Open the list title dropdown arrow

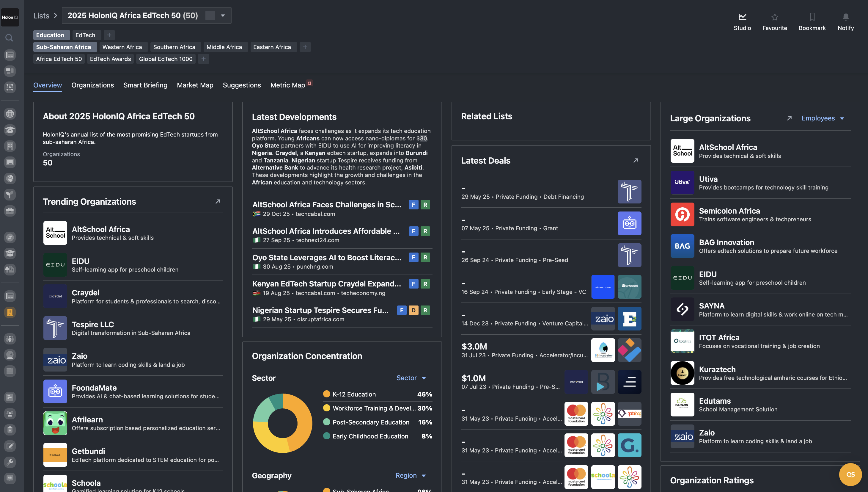[223, 15]
